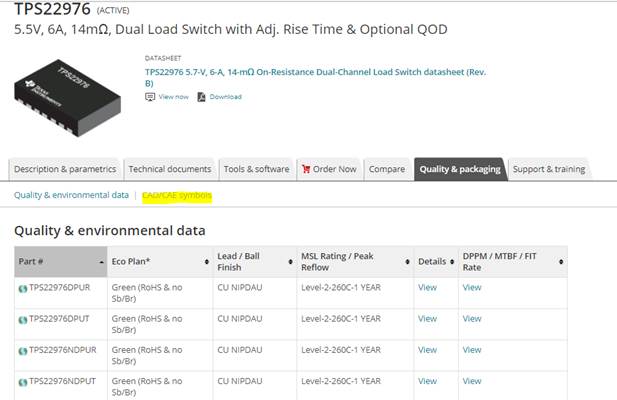Open Details View link for TPS22976DPUT
Viewport: 617px width, 400px height.
[x=427, y=319]
